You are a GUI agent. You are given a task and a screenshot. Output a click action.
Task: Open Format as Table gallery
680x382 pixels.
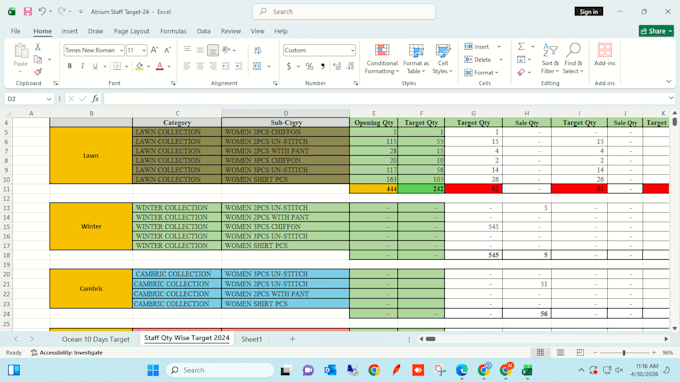tap(415, 59)
